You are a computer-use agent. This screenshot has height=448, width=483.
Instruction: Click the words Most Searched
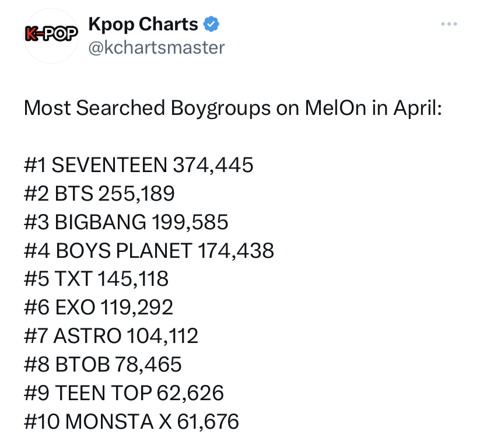[x=94, y=108]
